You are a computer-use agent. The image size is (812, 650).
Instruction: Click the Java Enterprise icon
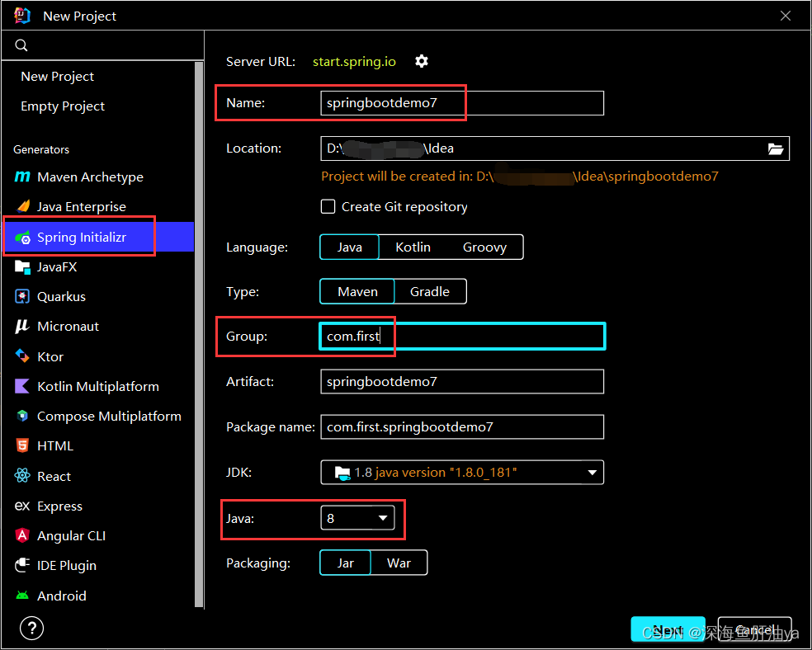[23, 206]
